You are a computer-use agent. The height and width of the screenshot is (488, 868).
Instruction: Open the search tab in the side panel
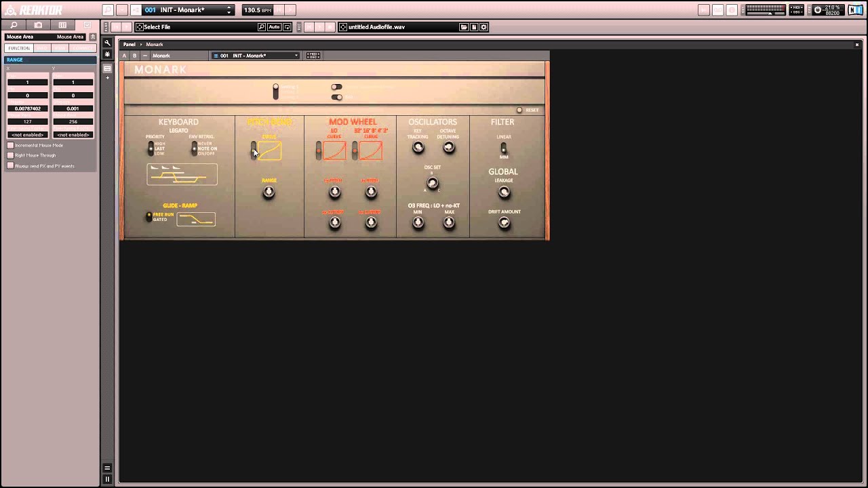coord(14,25)
